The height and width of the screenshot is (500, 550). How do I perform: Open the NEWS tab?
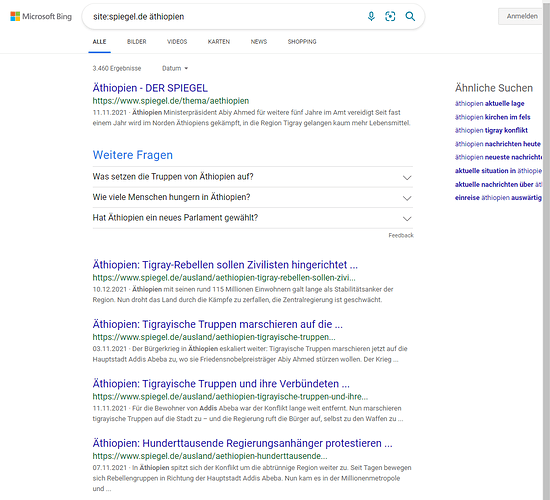pos(259,42)
